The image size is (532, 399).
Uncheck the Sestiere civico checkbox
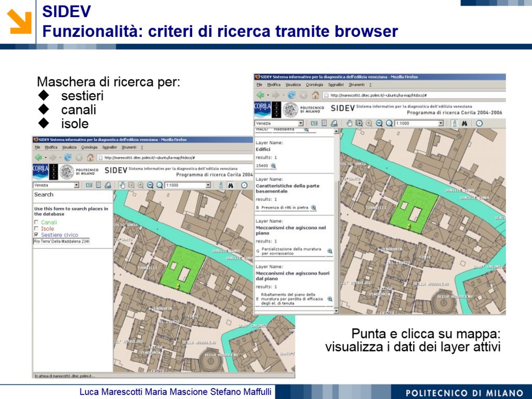pyautogui.click(x=36, y=235)
